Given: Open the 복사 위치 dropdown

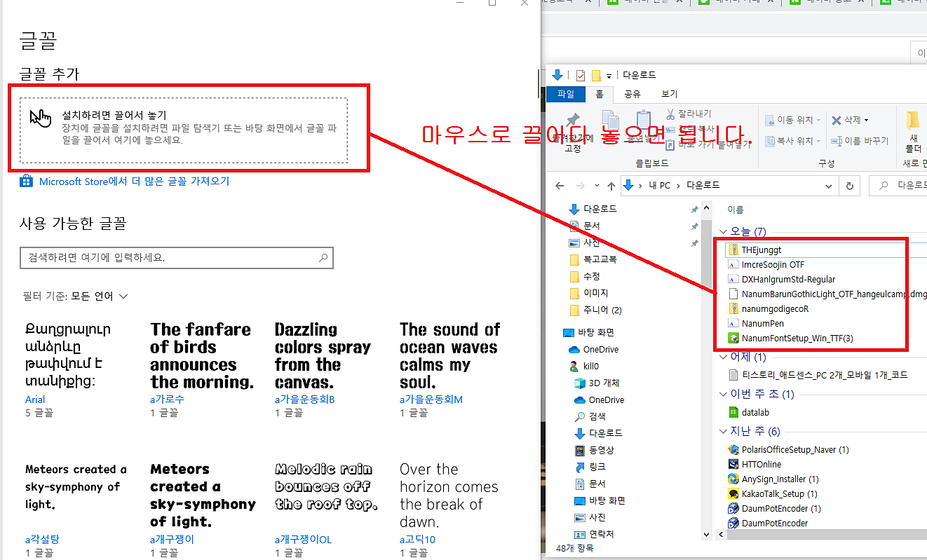Looking at the screenshot, I should tap(792, 141).
